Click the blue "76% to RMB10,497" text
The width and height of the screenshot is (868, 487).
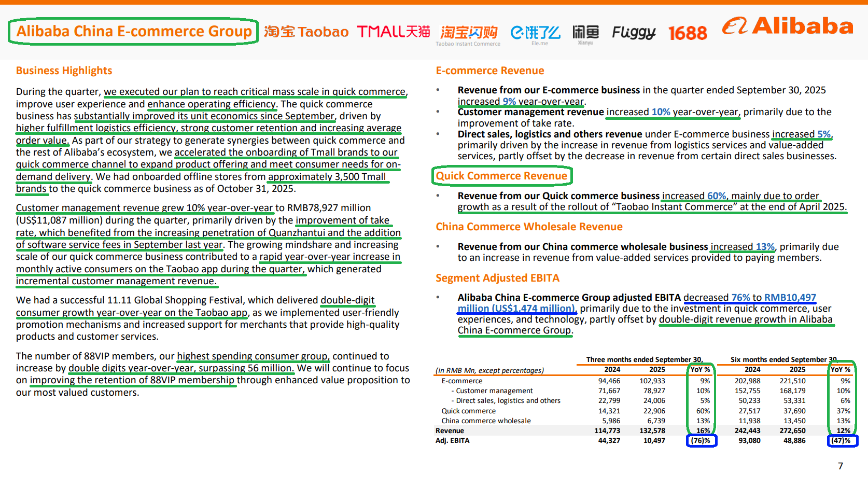[773, 298]
